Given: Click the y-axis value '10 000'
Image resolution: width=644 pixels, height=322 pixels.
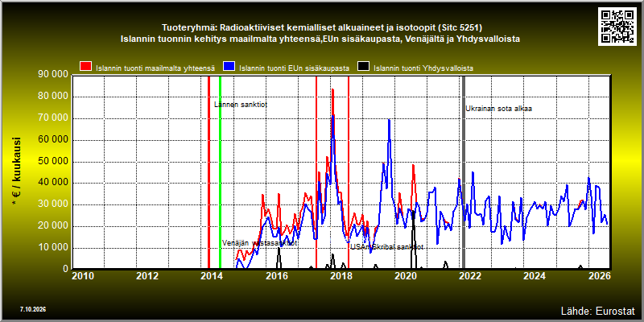Looking at the screenshot, I should coord(53,248).
